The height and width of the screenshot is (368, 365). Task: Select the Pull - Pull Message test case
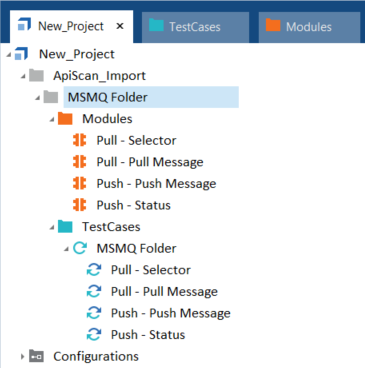[x=164, y=292]
